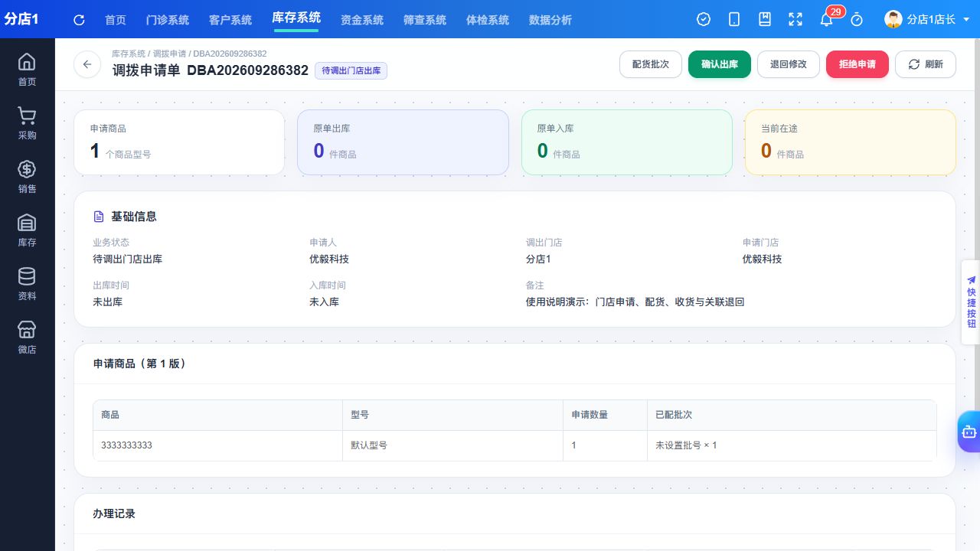This screenshot has width=980, height=551.
Task: Click the 当前在途 summary card
Action: click(851, 142)
